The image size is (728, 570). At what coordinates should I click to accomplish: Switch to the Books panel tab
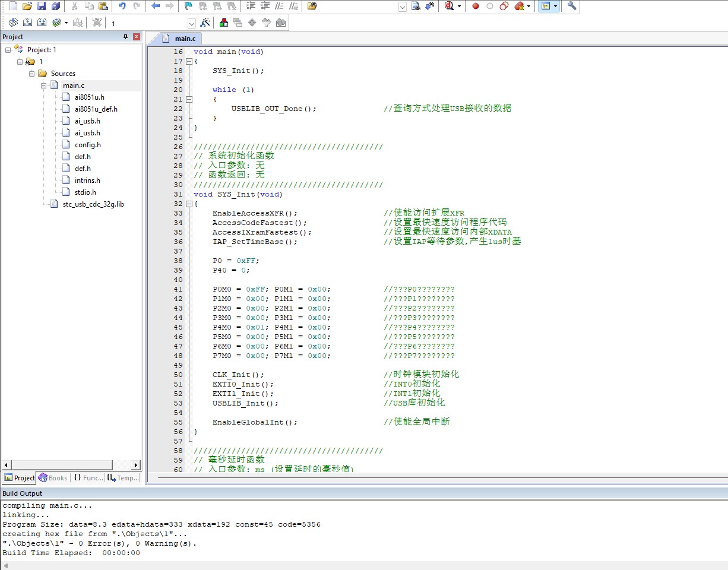pyautogui.click(x=52, y=478)
